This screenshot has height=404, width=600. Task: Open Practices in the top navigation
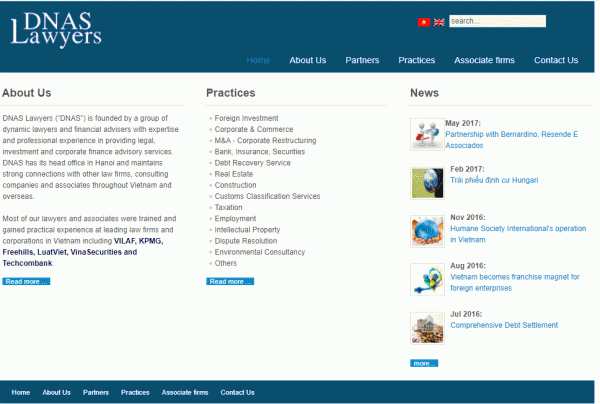417,60
